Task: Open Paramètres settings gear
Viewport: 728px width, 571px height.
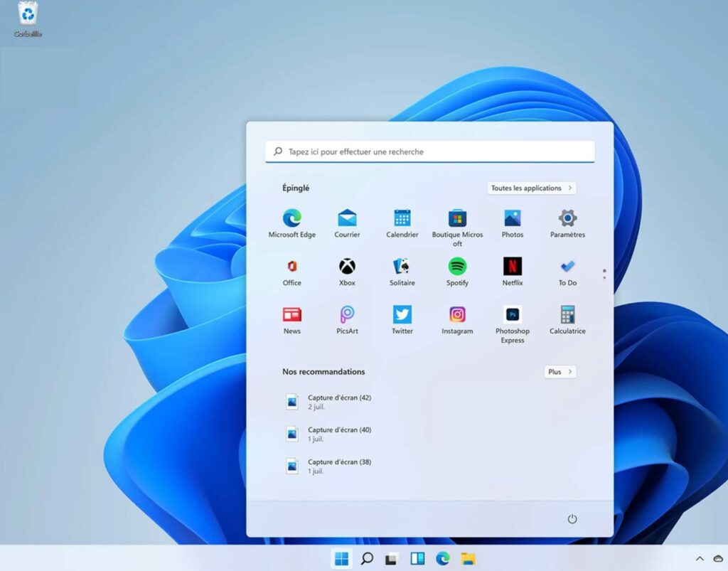Action: tap(567, 219)
